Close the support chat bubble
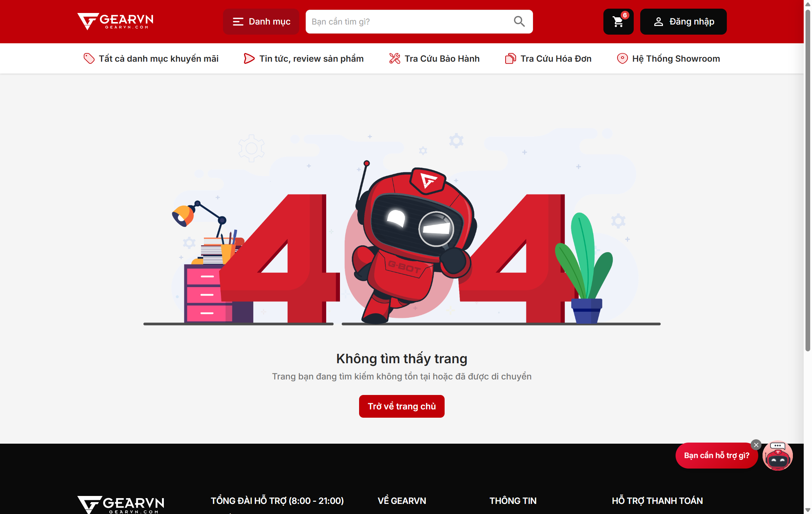This screenshot has width=812, height=514. coord(756,445)
